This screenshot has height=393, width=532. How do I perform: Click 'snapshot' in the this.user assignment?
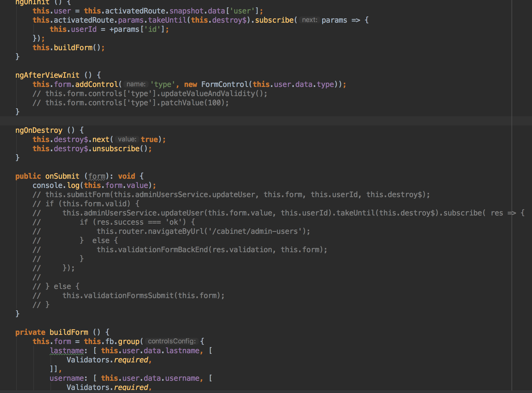187,11
